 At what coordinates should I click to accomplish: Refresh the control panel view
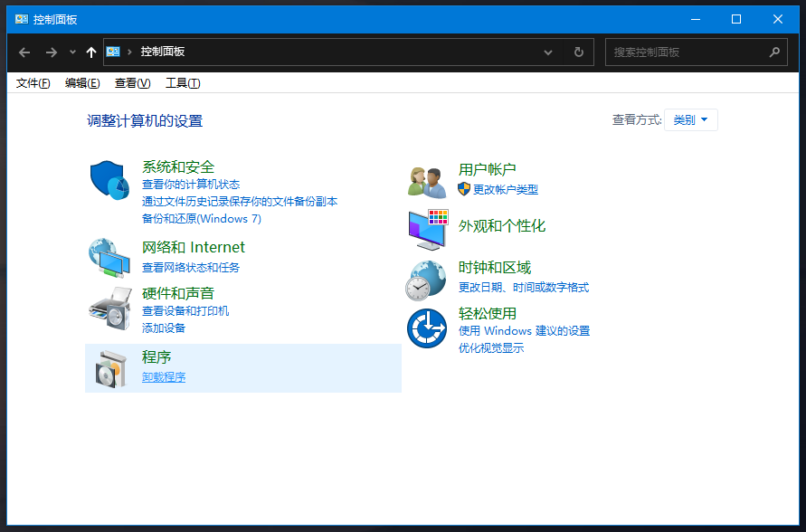pos(579,52)
